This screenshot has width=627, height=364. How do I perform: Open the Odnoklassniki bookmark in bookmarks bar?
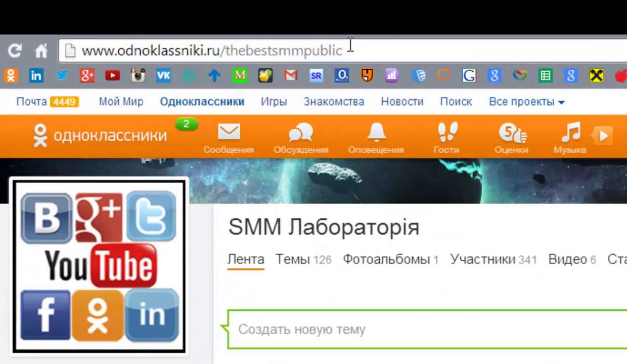pos(11,76)
